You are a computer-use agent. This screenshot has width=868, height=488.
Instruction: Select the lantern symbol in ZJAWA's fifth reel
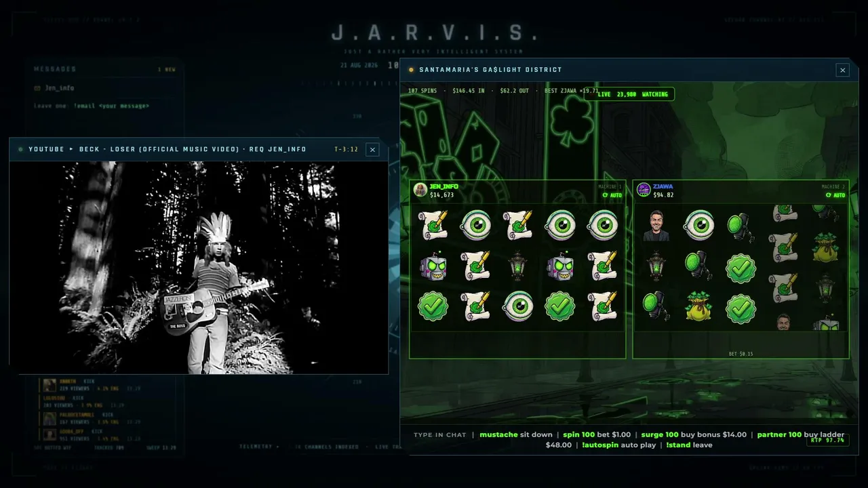825,287
